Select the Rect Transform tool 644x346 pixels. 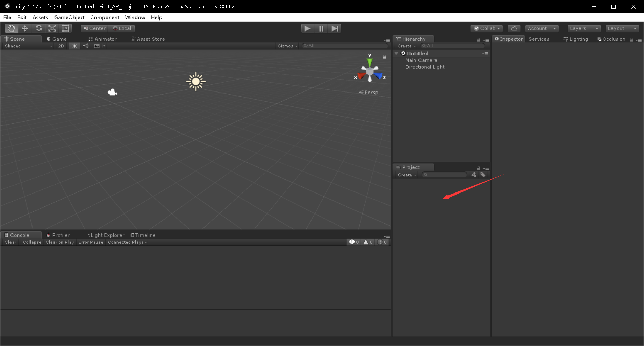point(66,28)
